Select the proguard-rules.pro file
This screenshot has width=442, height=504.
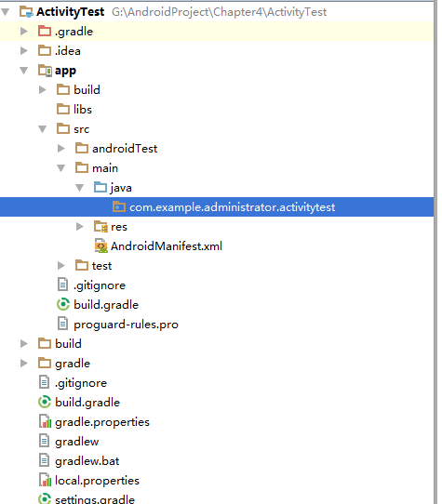click(126, 325)
